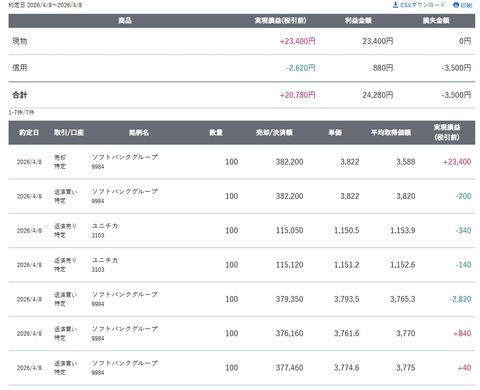Click the 売却/決済額 column header
This screenshot has height=390, width=480.
click(x=274, y=133)
